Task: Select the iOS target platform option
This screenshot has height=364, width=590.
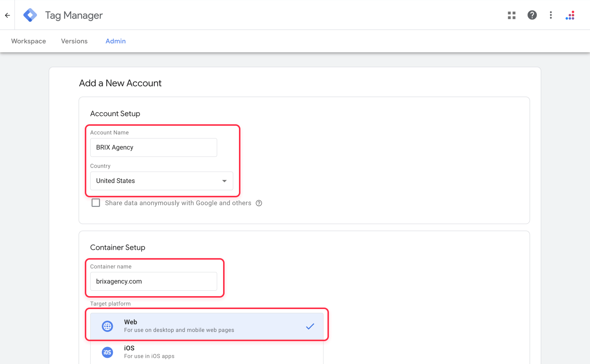Action: click(207, 352)
